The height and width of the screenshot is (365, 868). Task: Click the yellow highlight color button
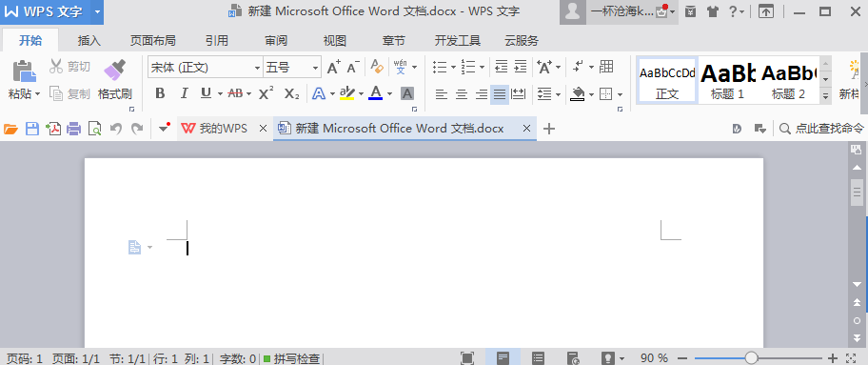point(347,93)
